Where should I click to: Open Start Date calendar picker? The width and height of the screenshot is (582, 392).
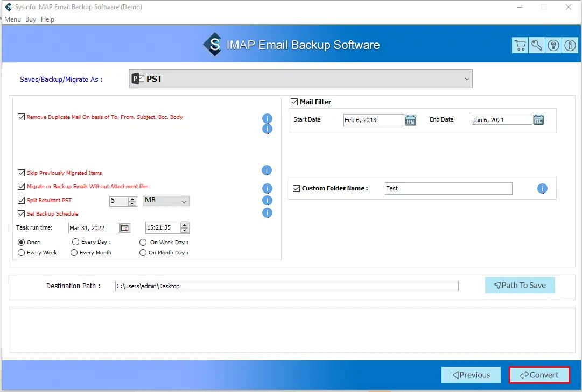tap(411, 120)
